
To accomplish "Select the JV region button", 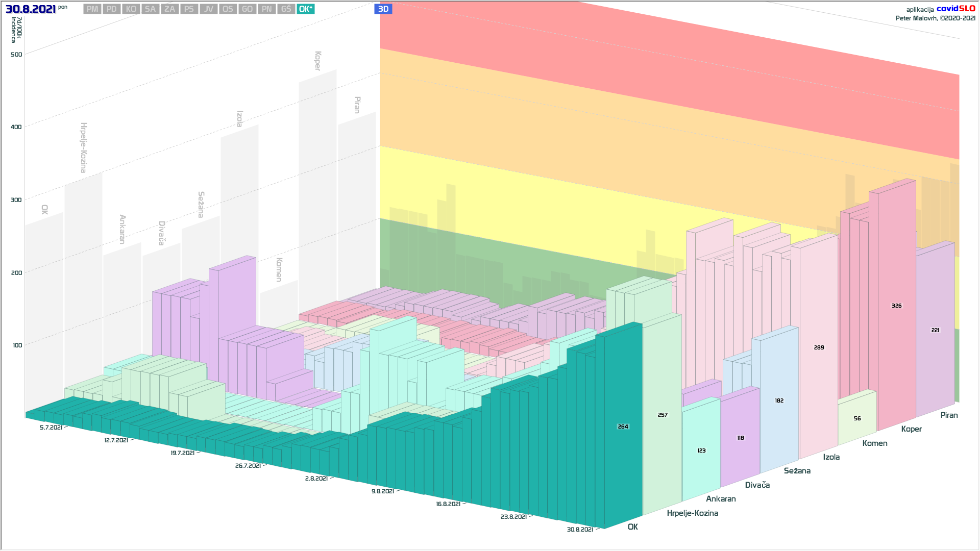I will coord(208,9).
